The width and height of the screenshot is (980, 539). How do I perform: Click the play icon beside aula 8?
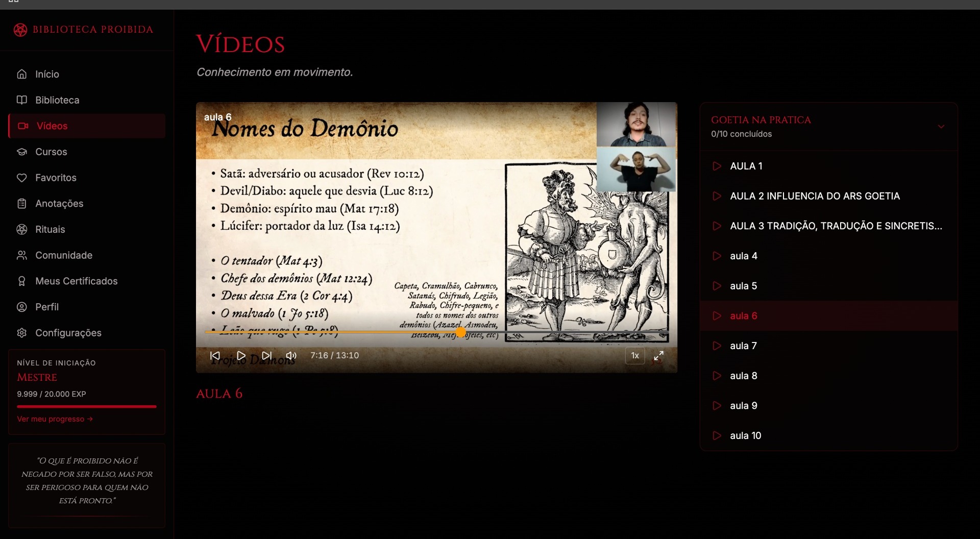(717, 376)
